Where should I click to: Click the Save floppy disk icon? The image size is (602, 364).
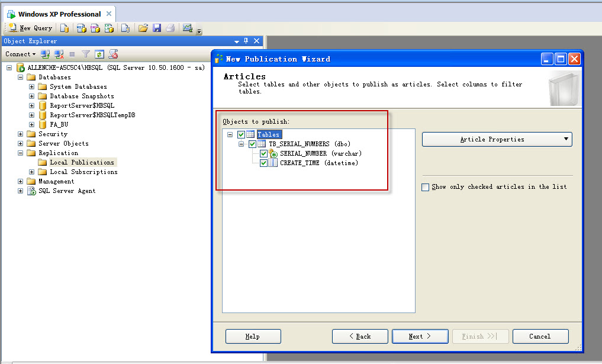click(x=157, y=28)
